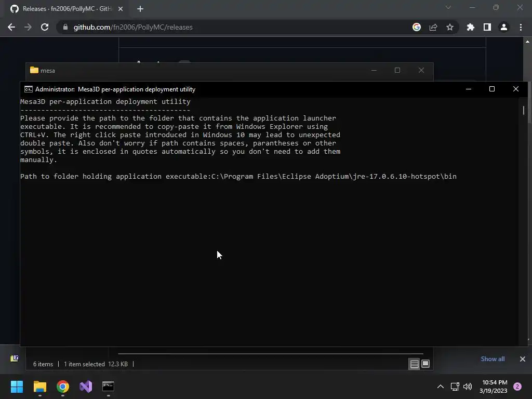Minimize the mesa Explorer window
Viewport: 532px width, 399px height.
click(374, 70)
